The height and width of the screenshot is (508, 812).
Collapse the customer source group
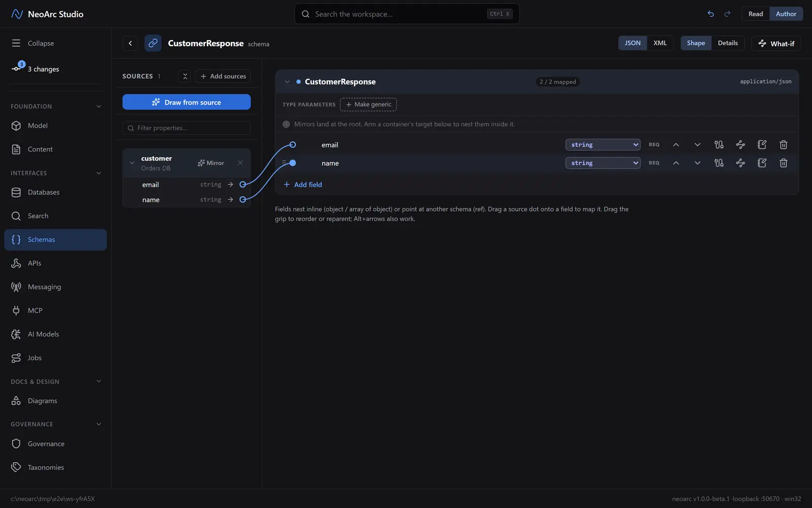pos(132,163)
